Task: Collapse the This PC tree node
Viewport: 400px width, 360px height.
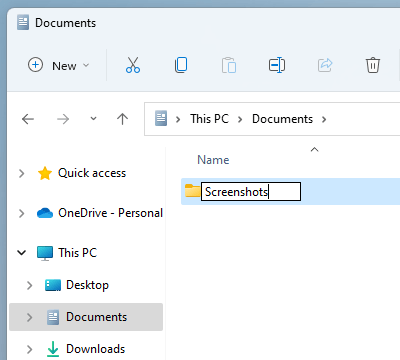Action: coord(22,253)
